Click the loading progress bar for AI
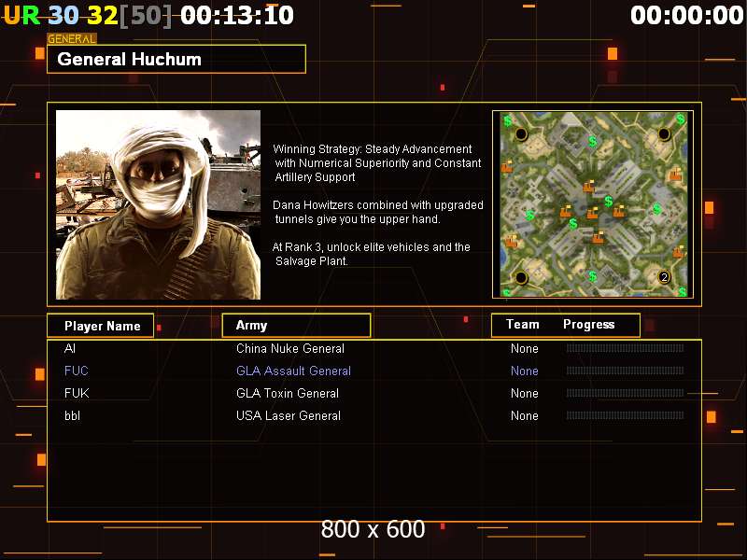747x560 pixels. click(x=625, y=348)
